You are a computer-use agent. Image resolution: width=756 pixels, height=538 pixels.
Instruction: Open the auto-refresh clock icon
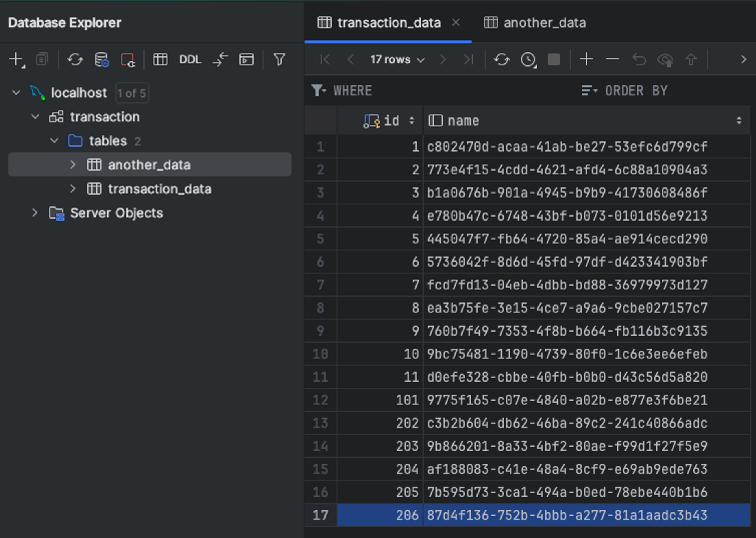click(528, 59)
